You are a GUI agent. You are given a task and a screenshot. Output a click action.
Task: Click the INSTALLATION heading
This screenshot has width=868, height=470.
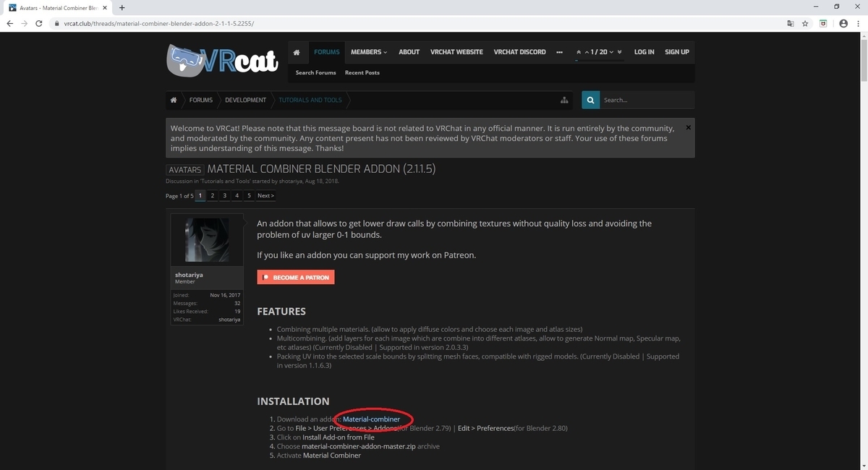pyautogui.click(x=293, y=401)
